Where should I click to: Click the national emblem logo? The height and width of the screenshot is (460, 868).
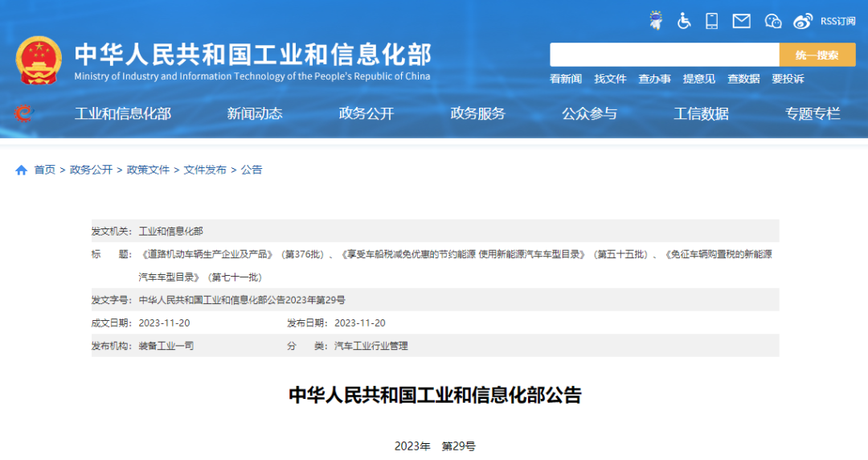39,60
